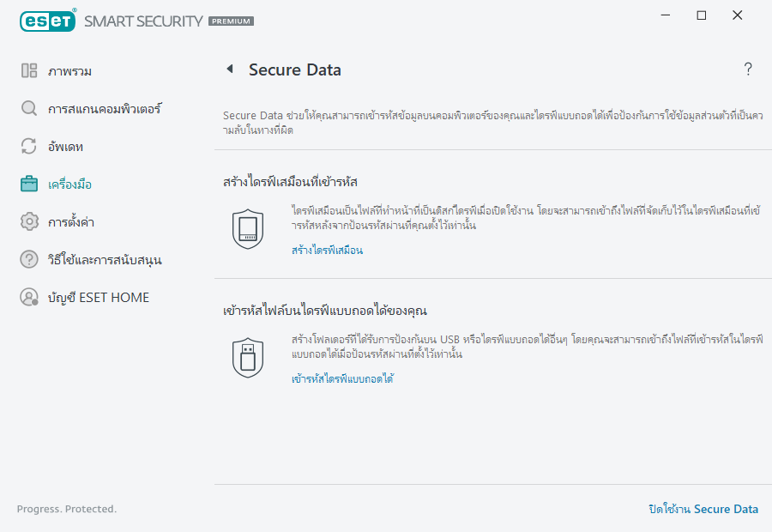Click the ESET logo in the header
The width and height of the screenshot is (772, 532).
(48, 20)
